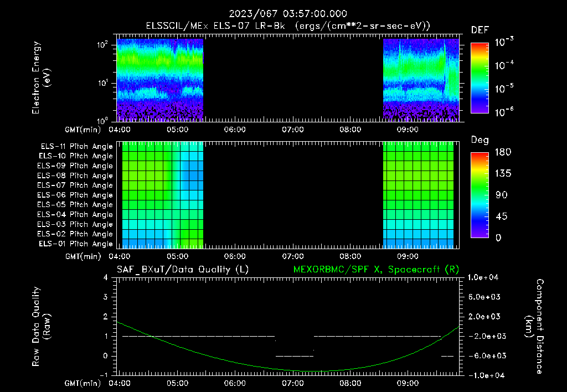
Task: Click the 06:00 tick label under the bottom panel
Action: (x=235, y=383)
